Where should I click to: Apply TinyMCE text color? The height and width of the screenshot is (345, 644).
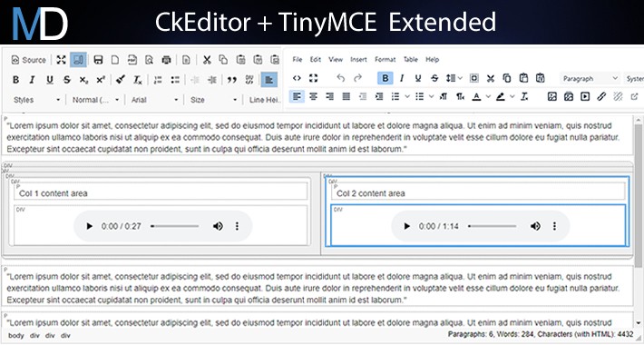click(476, 96)
